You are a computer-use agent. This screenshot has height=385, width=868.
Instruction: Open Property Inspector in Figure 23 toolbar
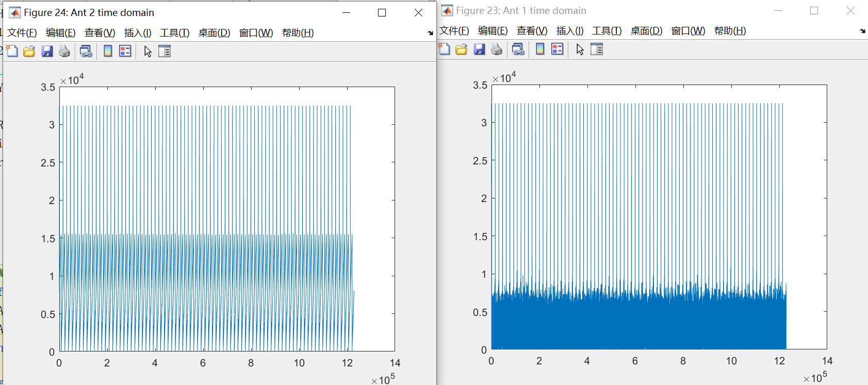pos(597,49)
